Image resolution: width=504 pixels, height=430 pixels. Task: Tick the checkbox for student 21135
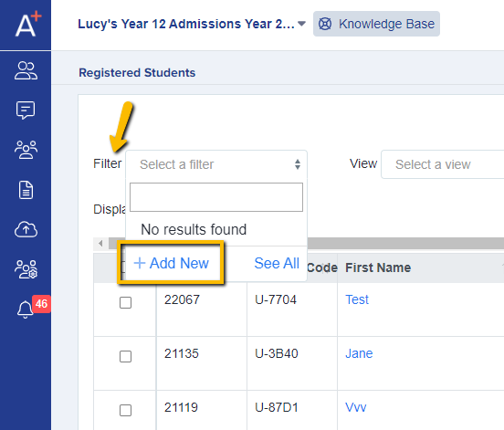[125, 356]
